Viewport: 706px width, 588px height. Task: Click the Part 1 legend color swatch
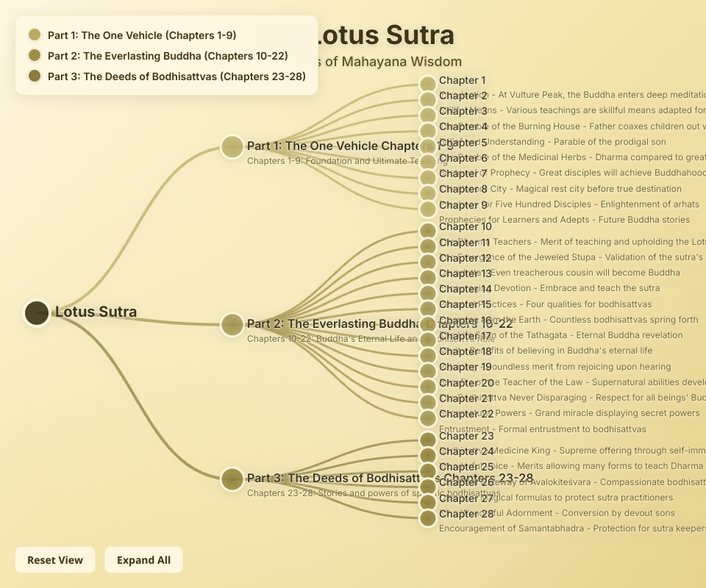[35, 35]
